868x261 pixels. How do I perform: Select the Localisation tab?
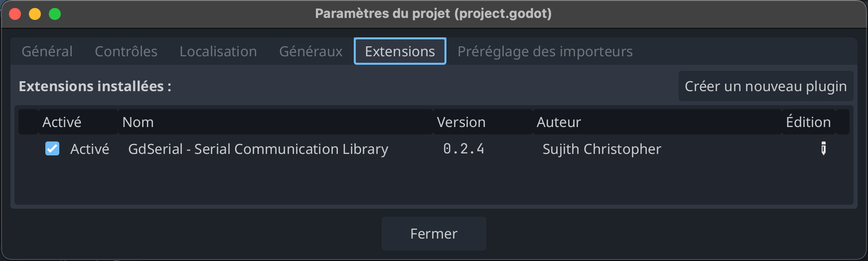[218, 51]
